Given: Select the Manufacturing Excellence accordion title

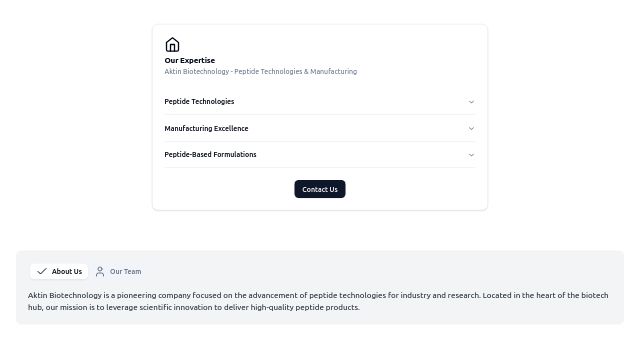Looking at the screenshot, I should click(206, 128).
